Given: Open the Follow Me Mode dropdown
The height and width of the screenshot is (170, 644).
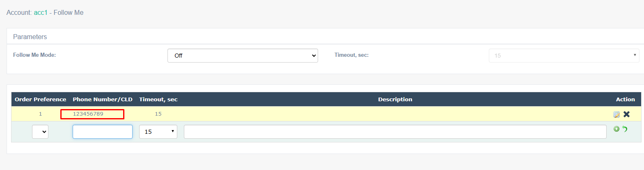Looking at the screenshot, I should pyautogui.click(x=243, y=56).
